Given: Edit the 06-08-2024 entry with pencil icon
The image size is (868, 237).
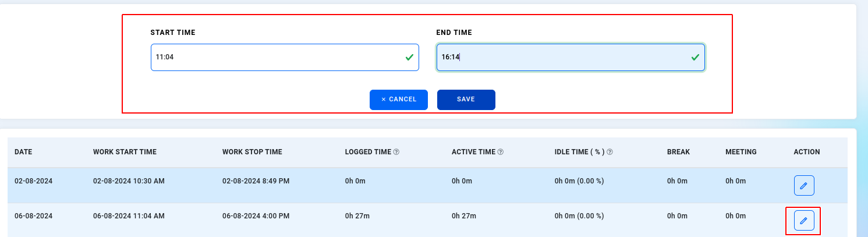Looking at the screenshot, I should pos(804,221).
